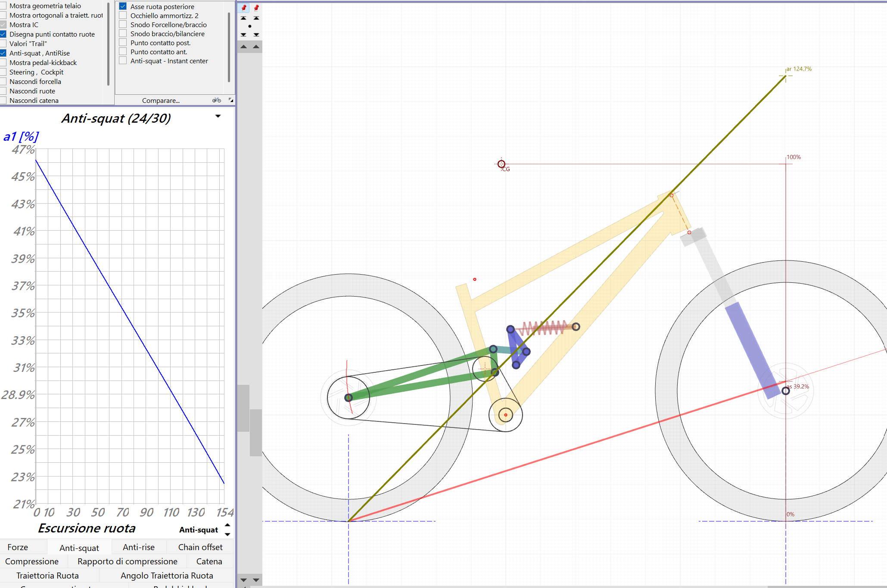Image resolution: width=887 pixels, height=588 pixels.
Task: Click left scroll-down triangle at strip bottom
Action: coord(243,580)
